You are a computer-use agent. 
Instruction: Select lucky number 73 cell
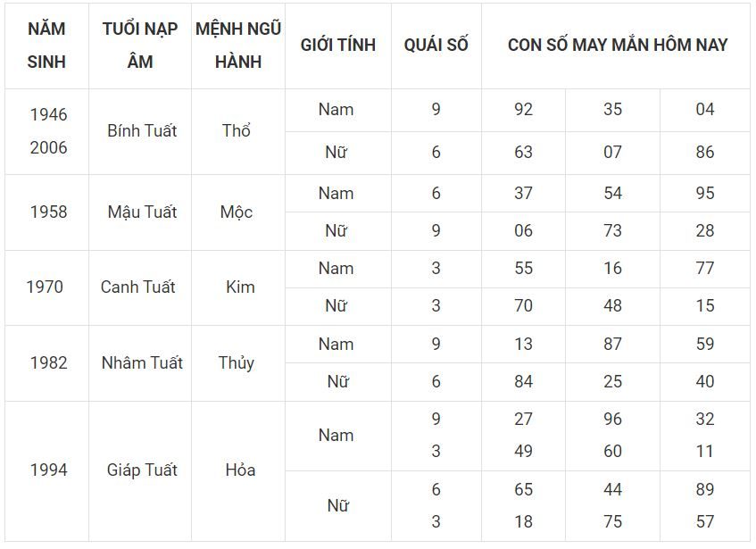pos(612,231)
